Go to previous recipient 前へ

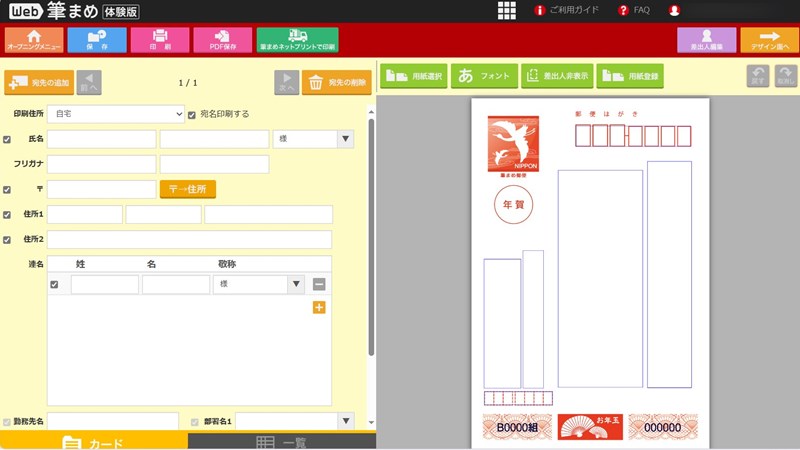coord(89,82)
